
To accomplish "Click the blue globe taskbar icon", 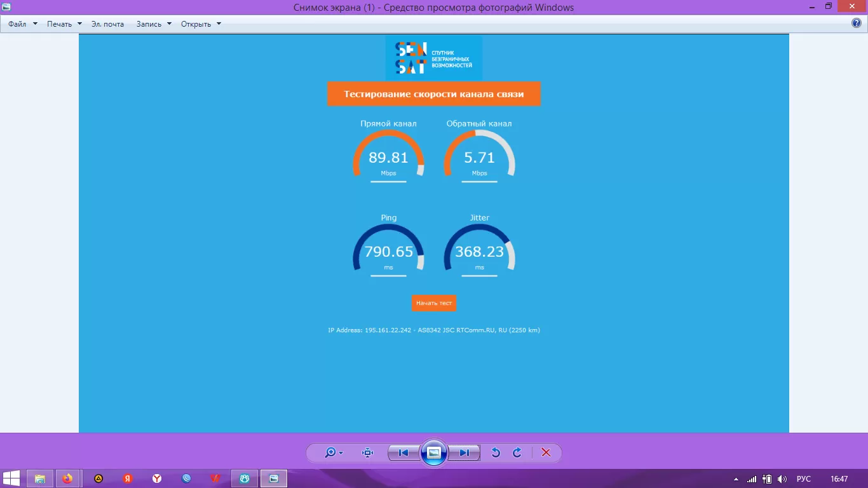I will click(x=186, y=478).
